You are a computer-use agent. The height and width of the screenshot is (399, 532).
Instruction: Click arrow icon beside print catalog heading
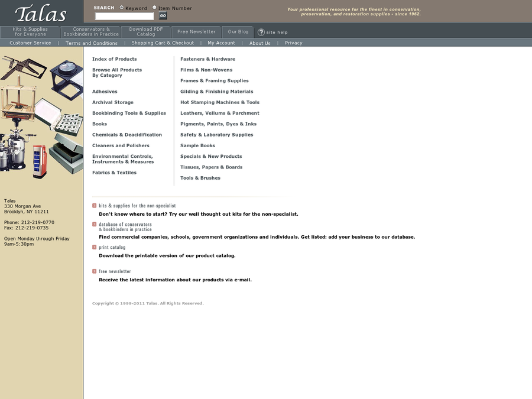[95, 247]
